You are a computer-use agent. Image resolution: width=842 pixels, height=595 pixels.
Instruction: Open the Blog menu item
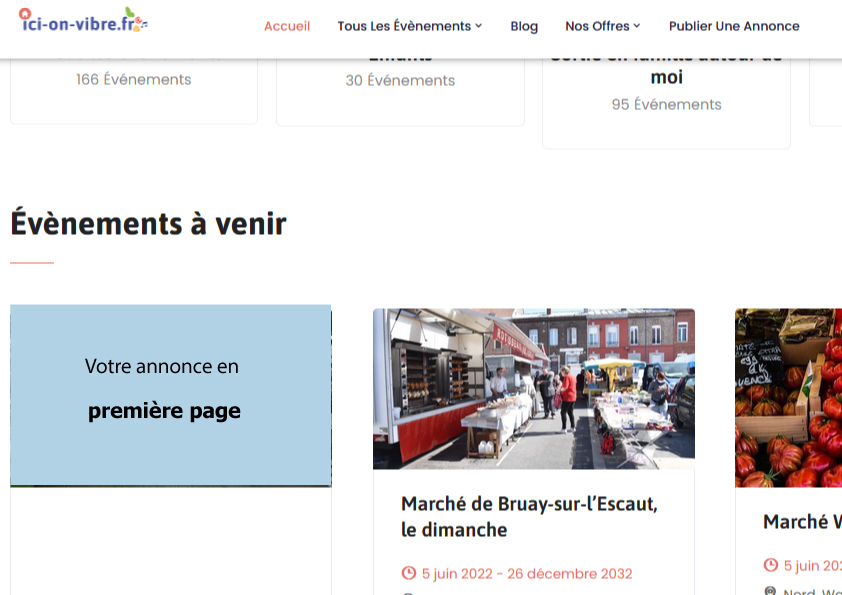tap(524, 26)
